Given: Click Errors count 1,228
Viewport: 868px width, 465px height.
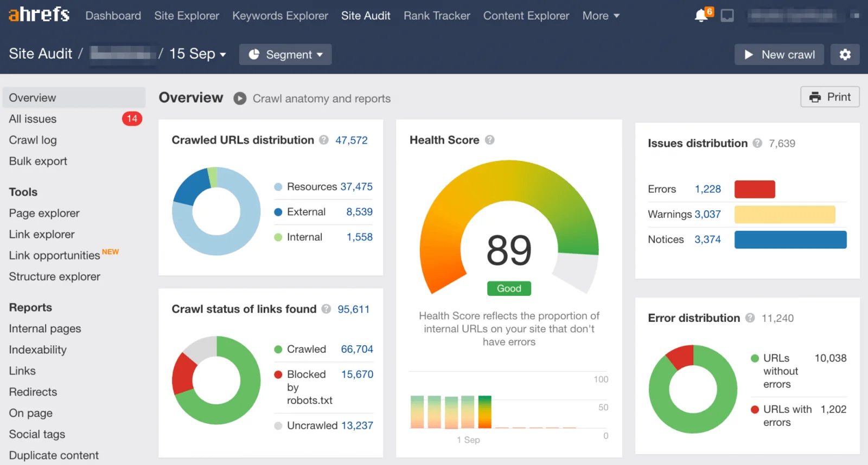Looking at the screenshot, I should pyautogui.click(x=708, y=189).
